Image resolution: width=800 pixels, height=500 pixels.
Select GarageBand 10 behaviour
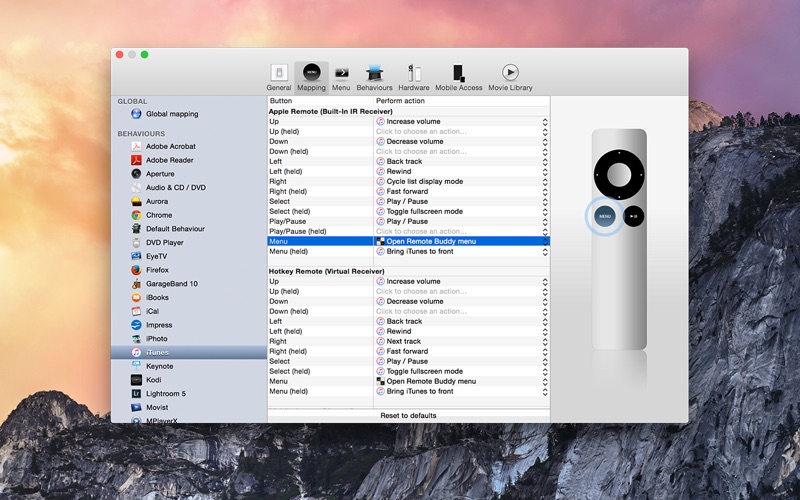click(171, 284)
